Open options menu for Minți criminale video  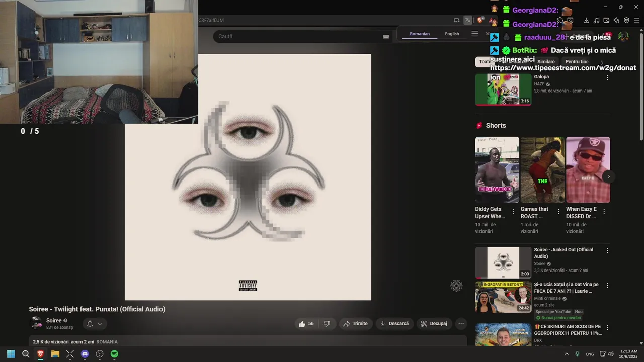607,285
